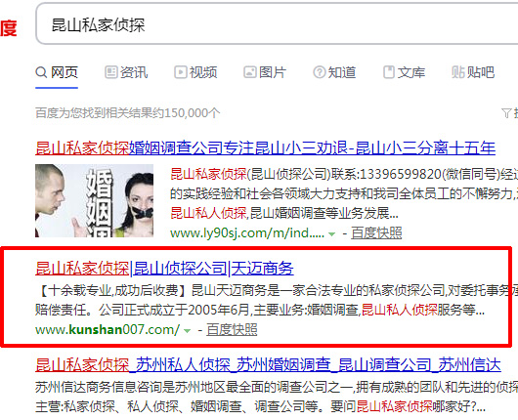Open result 昆山私家侦探婚姻调查公司专注昆山小三劝退
The height and width of the screenshot is (420, 518).
coord(265,147)
